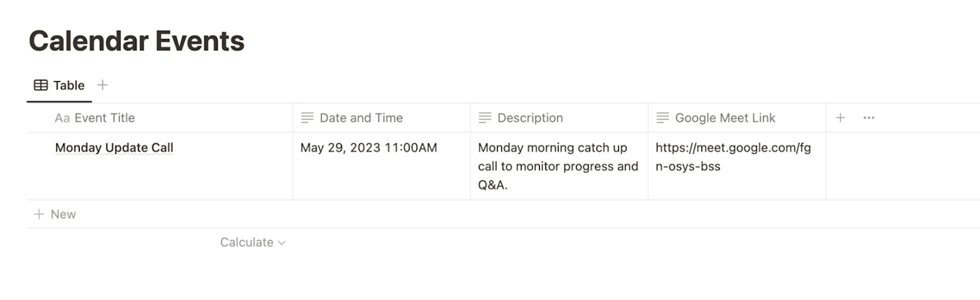Add a new property column with the plus icon
This screenshot has width=980, height=300.
point(840,118)
